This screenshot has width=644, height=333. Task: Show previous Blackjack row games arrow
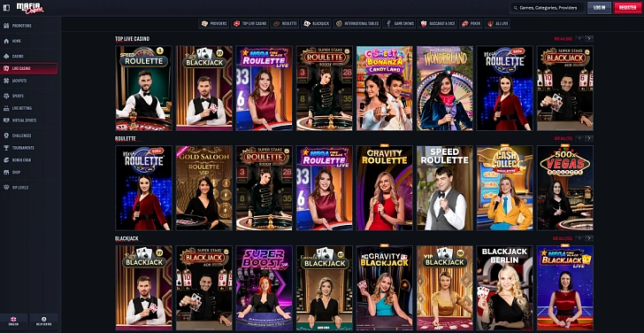coord(579,238)
